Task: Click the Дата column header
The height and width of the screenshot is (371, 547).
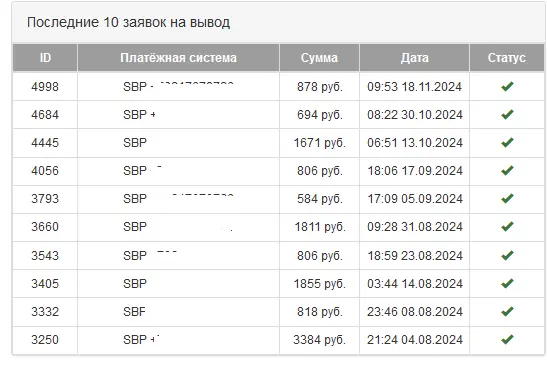Action: pyautogui.click(x=414, y=58)
